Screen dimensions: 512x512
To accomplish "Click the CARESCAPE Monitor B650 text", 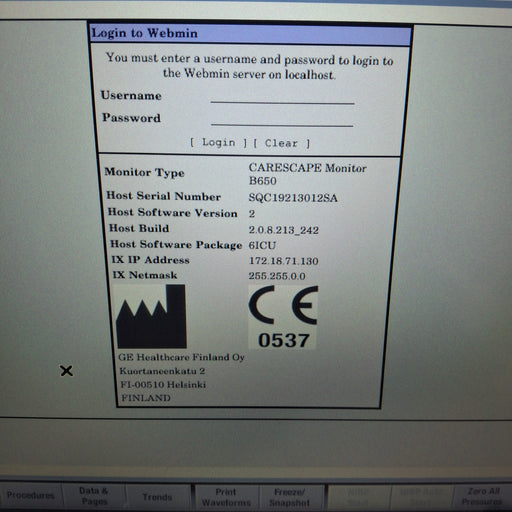I will click(307, 174).
